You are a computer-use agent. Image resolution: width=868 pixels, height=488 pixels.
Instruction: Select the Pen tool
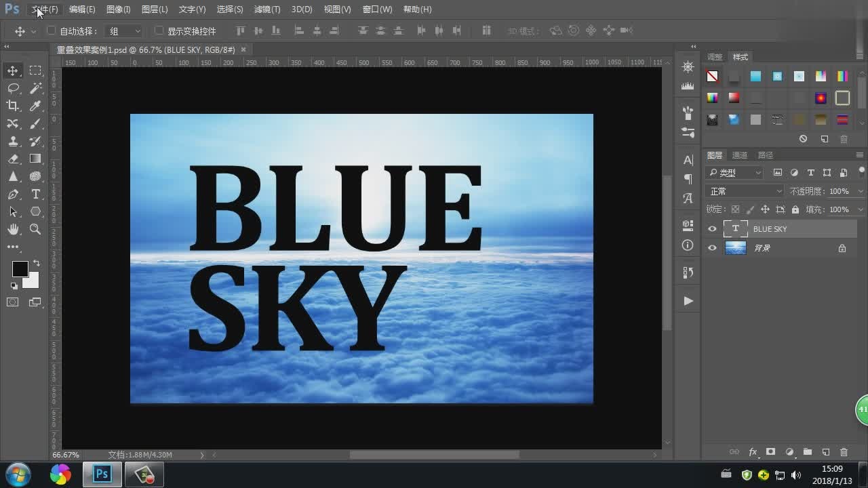(x=13, y=194)
